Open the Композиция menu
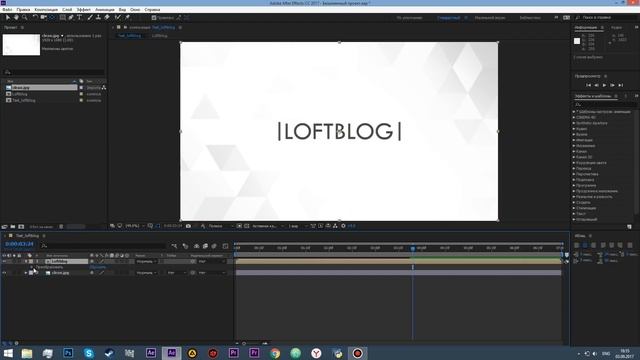This screenshot has height=360, width=640. 46,9
